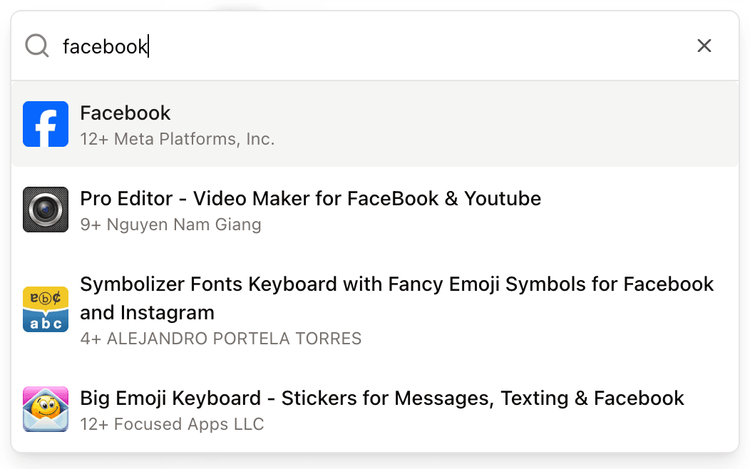This screenshot has width=750, height=469.
Task: Click the 'Nguyen Nam Giang' developer name
Action: pos(184,225)
